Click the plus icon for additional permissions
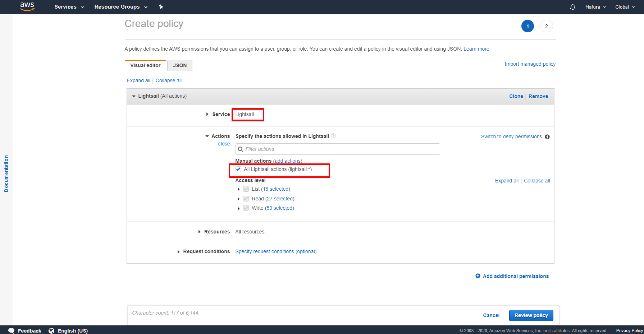The image size is (644, 334). [x=478, y=276]
